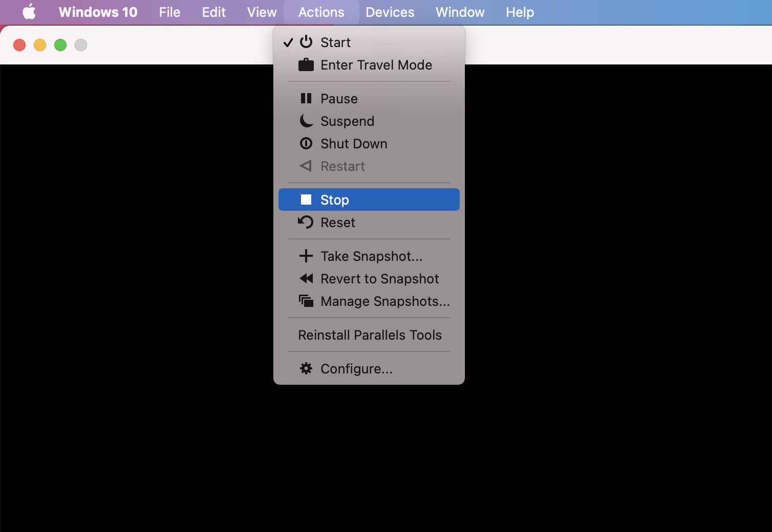Open the Apple menu

29,12
